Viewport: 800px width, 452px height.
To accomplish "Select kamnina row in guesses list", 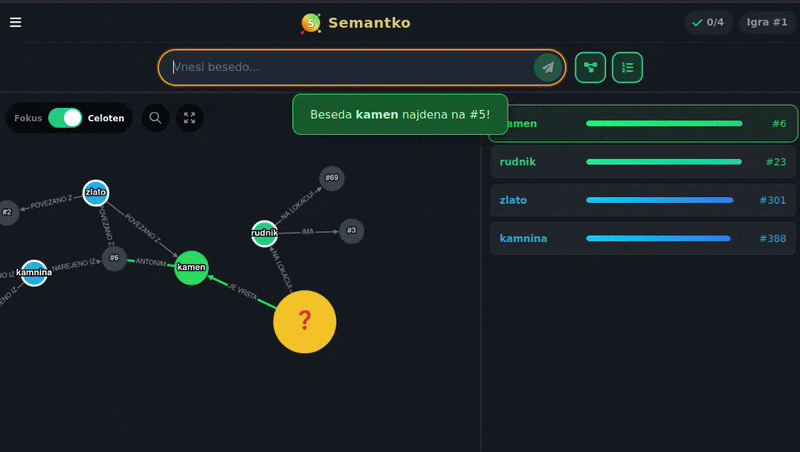I will click(x=643, y=239).
